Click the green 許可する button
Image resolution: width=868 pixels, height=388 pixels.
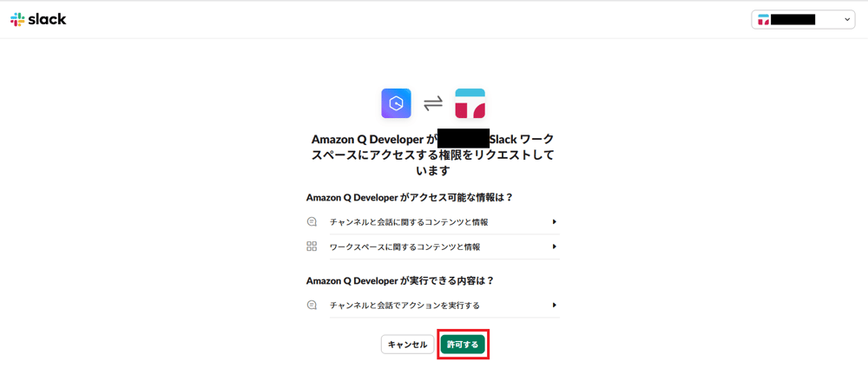tap(463, 345)
